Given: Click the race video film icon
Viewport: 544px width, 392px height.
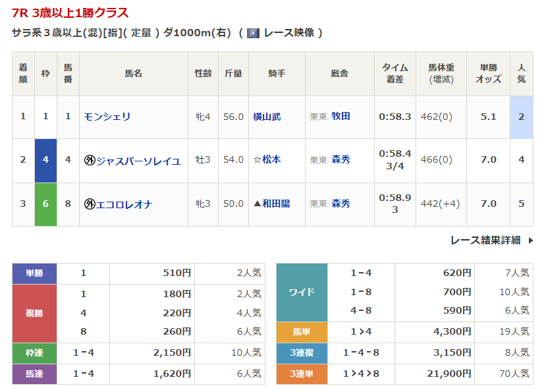Looking at the screenshot, I should 253,33.
